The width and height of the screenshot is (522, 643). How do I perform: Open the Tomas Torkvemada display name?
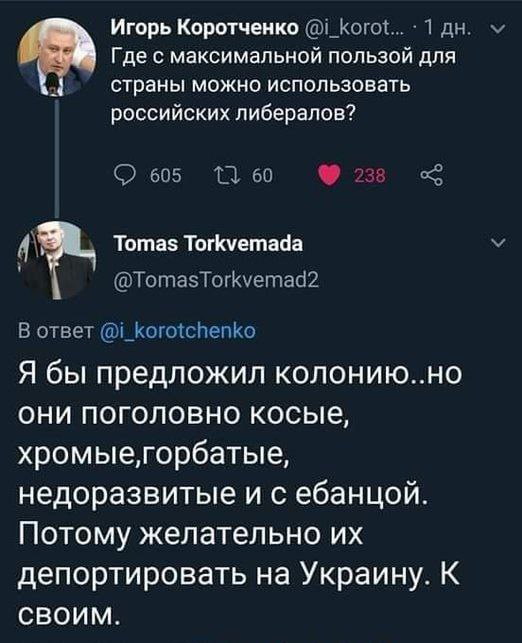[x=208, y=244]
